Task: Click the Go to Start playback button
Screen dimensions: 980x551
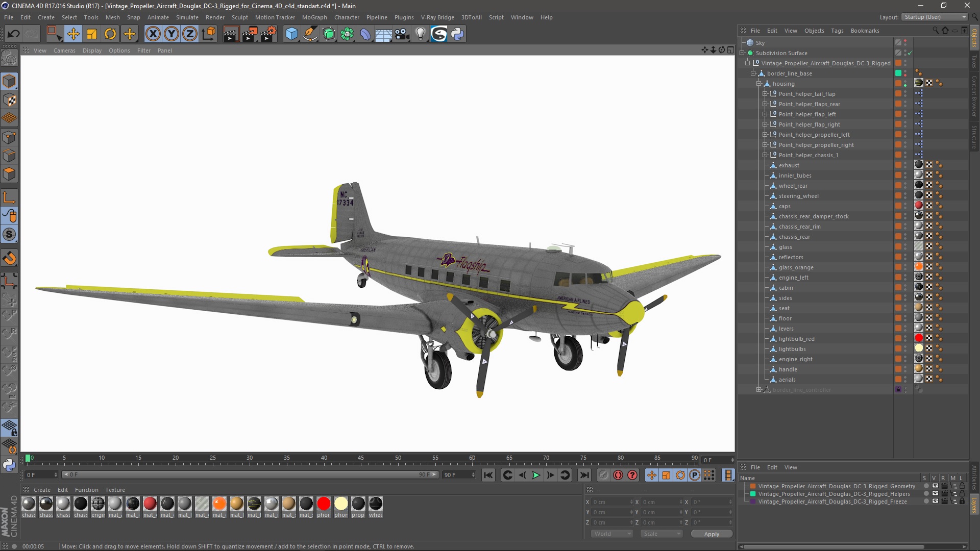Action: point(488,475)
